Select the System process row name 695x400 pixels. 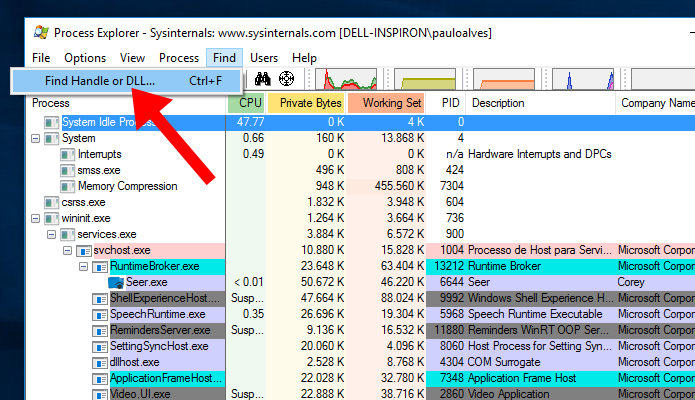(x=78, y=138)
